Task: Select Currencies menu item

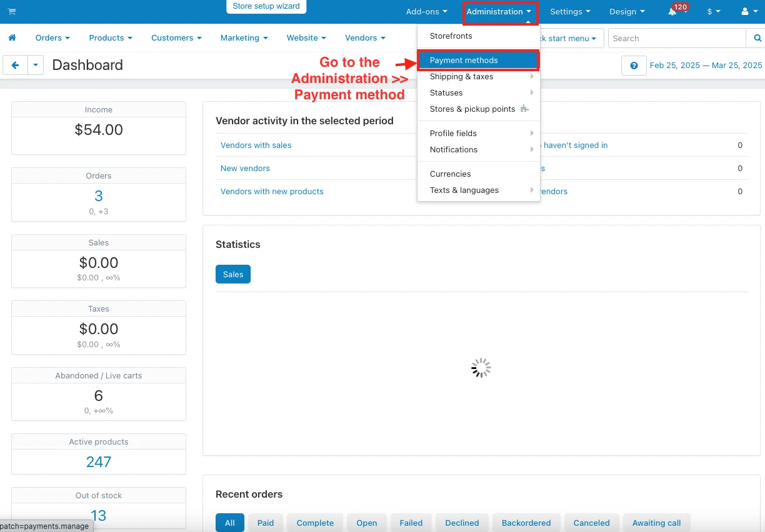Action: pos(479,174)
